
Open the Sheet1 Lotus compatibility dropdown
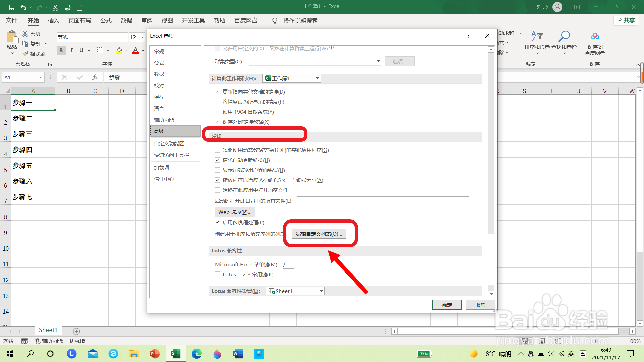[x=321, y=291]
